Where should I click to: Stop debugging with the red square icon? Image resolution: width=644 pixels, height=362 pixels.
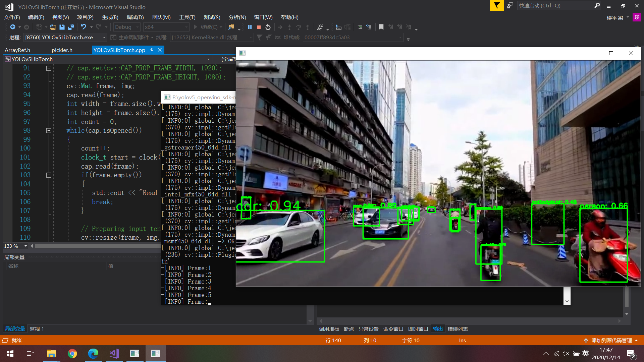pyautogui.click(x=259, y=27)
